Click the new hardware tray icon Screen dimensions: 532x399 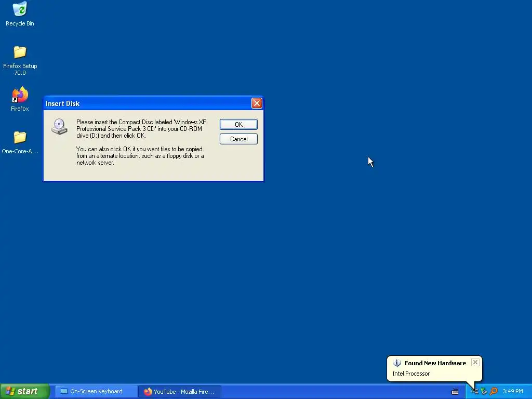(x=474, y=392)
